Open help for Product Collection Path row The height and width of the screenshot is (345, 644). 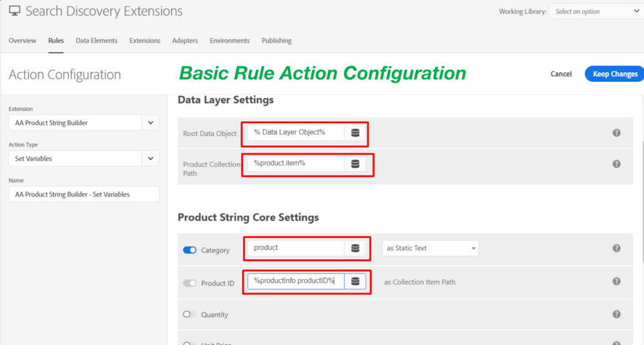(616, 164)
